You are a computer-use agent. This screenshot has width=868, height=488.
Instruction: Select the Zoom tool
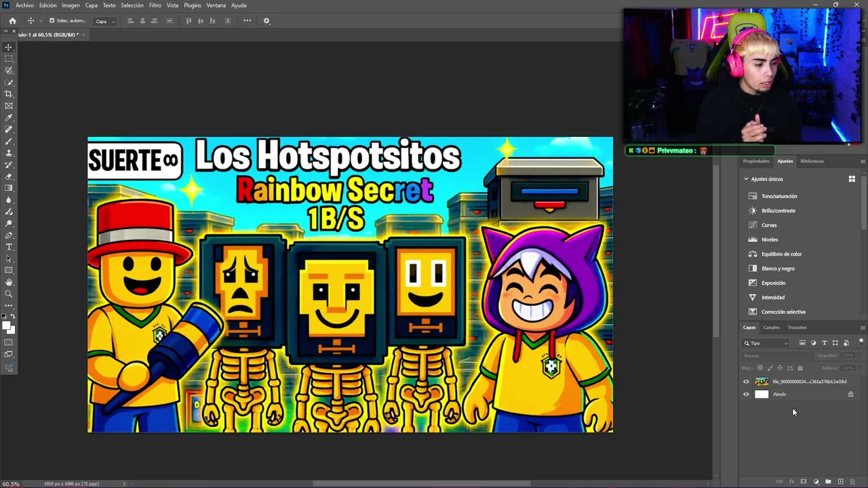coord(9,294)
